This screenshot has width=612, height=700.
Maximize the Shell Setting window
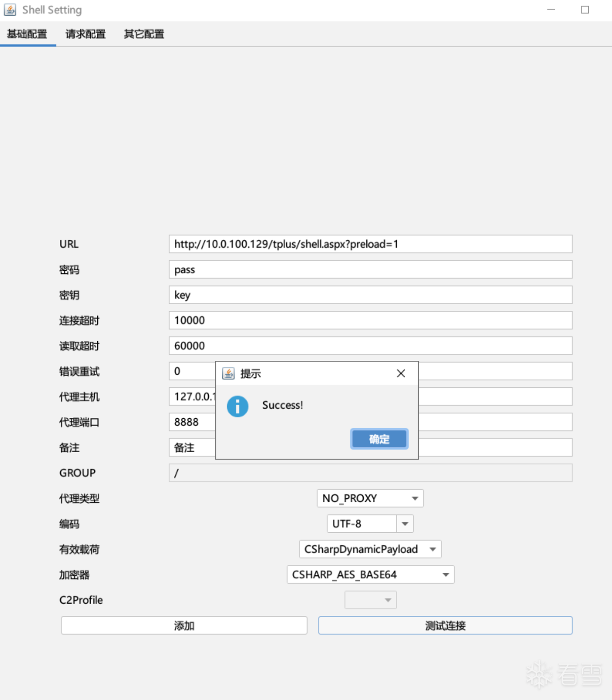coord(585,10)
